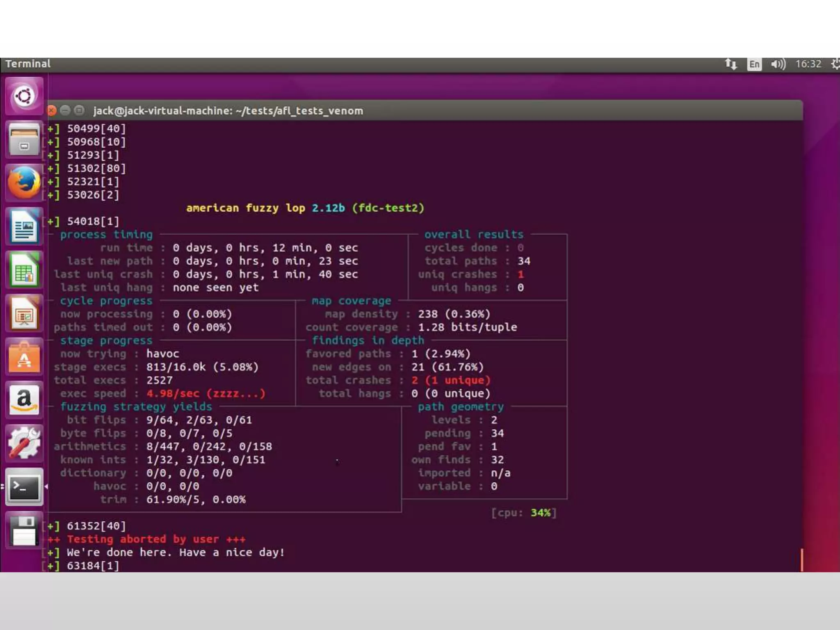Open LibreOffice Calc spreadsheet icon

pos(24,270)
